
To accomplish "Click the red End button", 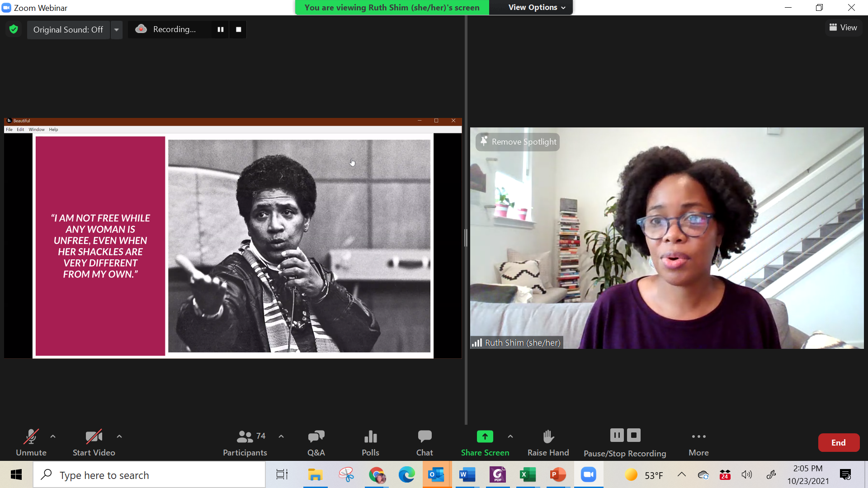I will 838,443.
